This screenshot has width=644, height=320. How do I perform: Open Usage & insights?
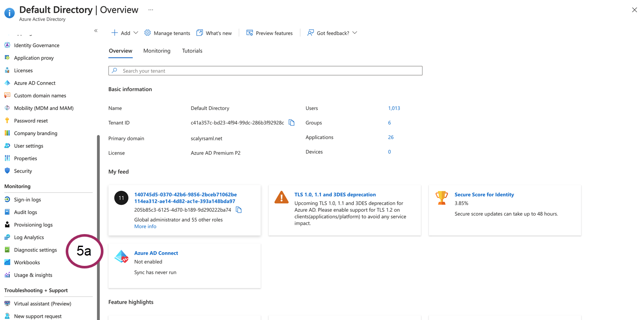tap(32, 274)
